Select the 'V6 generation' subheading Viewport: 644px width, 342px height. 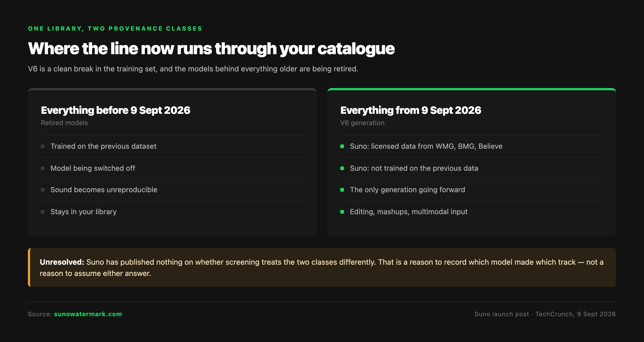point(362,123)
